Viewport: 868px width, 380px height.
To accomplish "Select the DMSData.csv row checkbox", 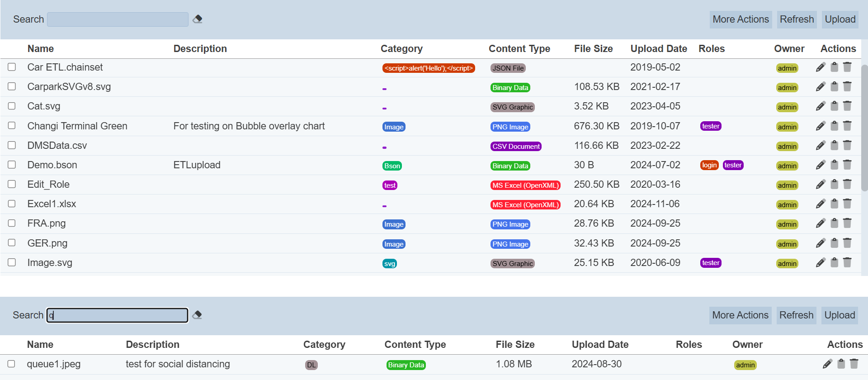I will [12, 145].
